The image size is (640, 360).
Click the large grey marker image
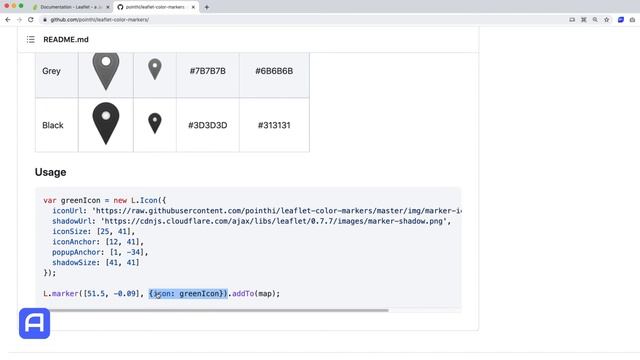tap(106, 71)
